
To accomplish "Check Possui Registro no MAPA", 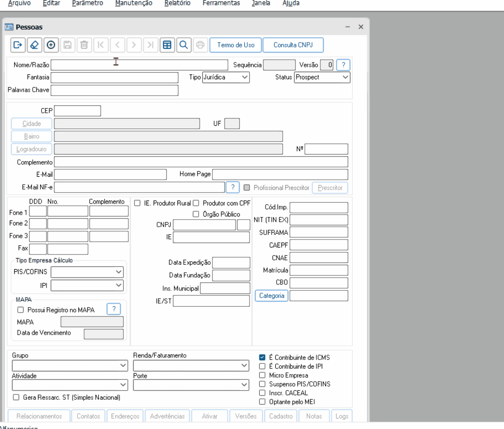I will [x=20, y=310].
